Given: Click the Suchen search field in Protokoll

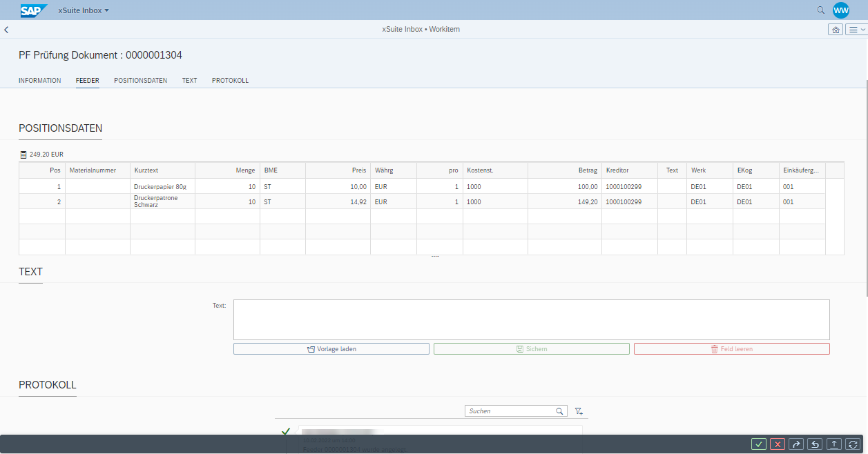Looking at the screenshot, I should coord(510,411).
